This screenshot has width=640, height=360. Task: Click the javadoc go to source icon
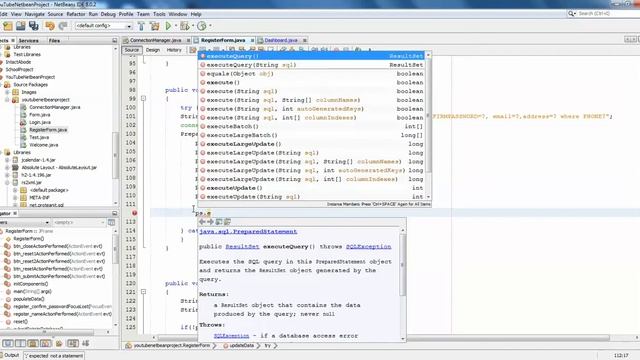(x=227, y=222)
